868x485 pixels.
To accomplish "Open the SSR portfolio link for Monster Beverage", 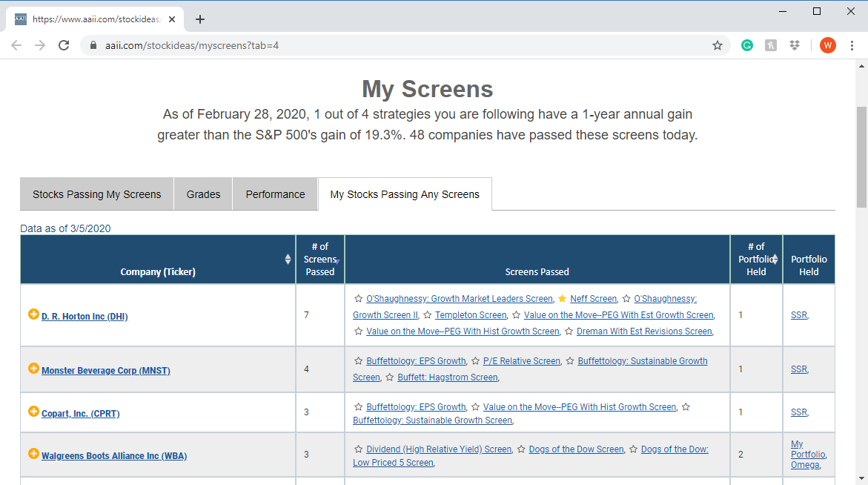I will point(799,369).
